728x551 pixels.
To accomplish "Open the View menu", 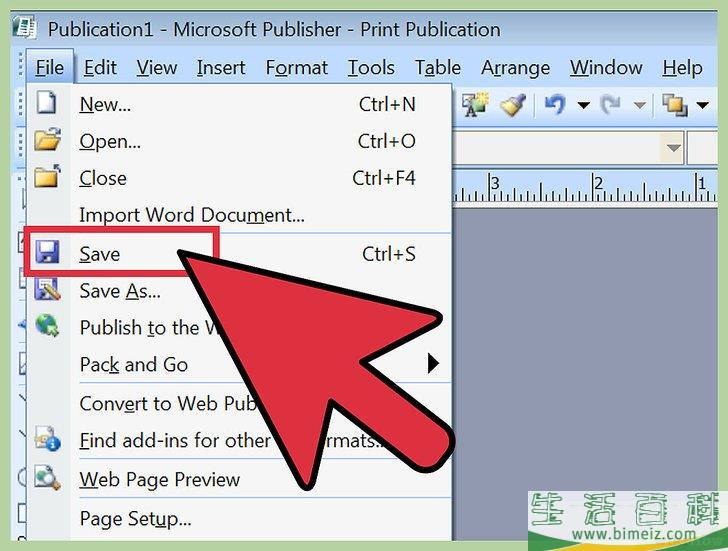I will [x=156, y=68].
